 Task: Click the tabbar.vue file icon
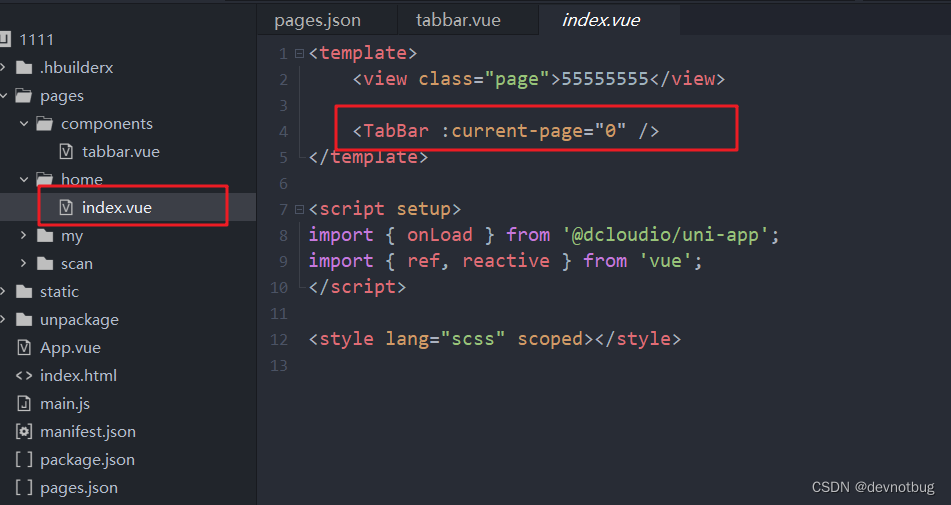(x=66, y=152)
